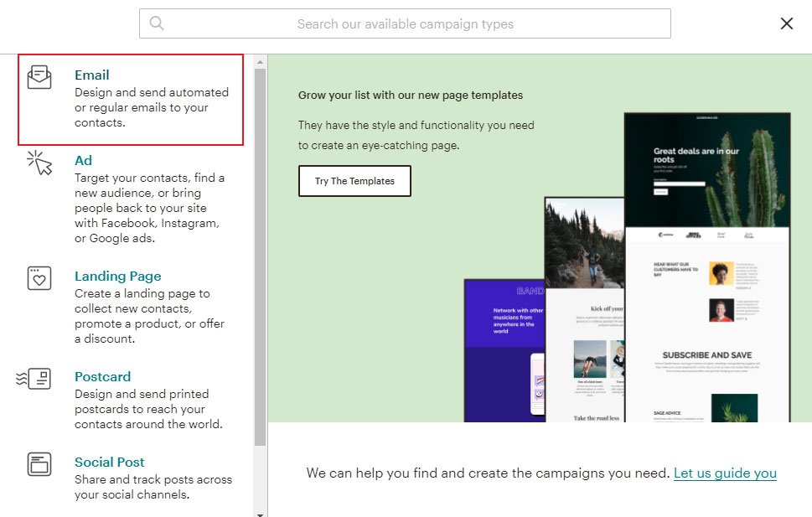Click the 'Share and track posts' description
The image size is (812, 517).
tap(153, 487)
